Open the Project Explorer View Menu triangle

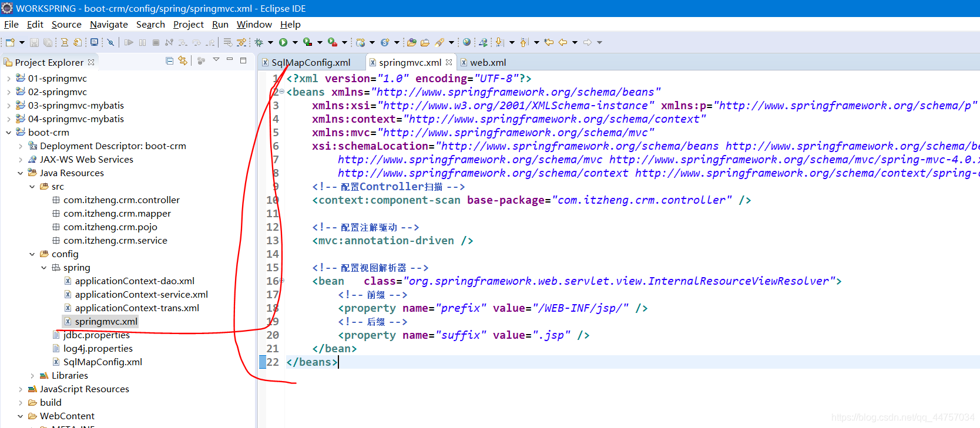point(216,60)
